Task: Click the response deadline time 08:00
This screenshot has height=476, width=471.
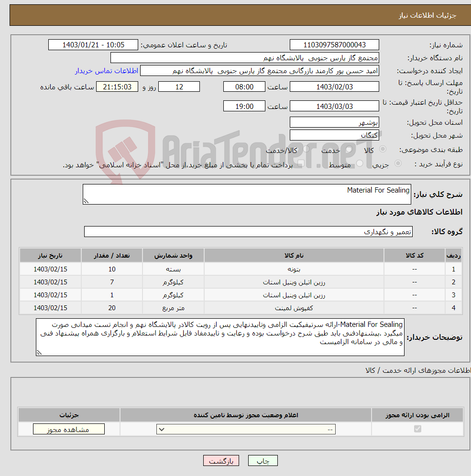Action: (x=244, y=87)
